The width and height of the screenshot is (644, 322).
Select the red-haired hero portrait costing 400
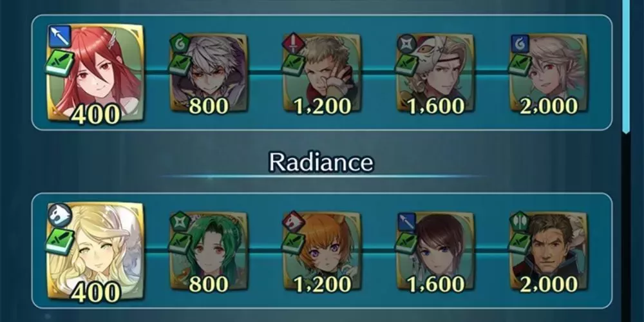click(x=95, y=73)
